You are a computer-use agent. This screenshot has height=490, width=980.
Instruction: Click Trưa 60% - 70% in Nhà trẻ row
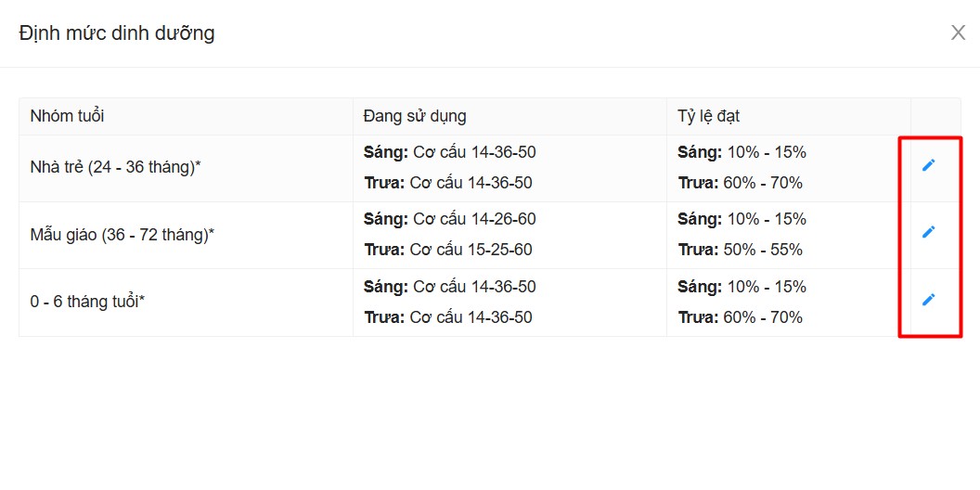tap(741, 183)
